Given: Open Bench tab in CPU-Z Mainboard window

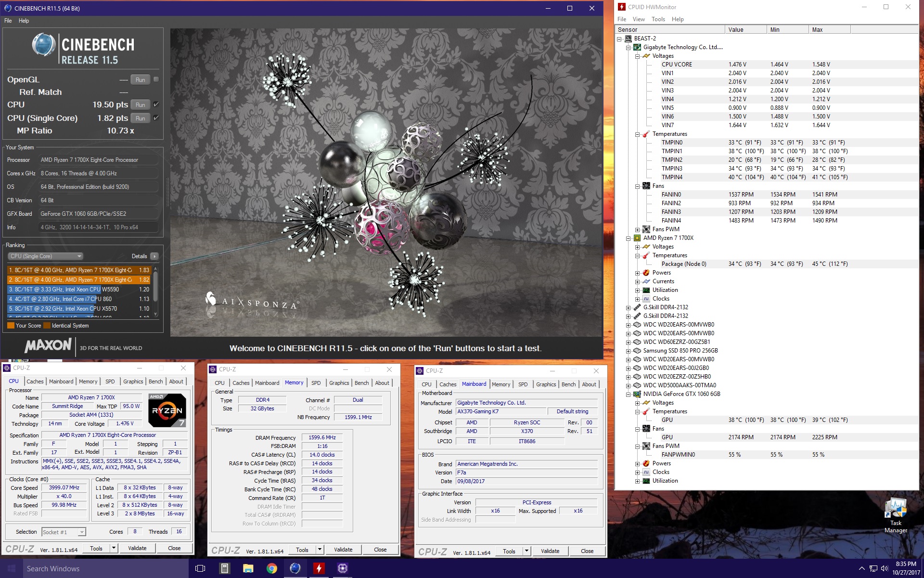Looking at the screenshot, I should click(568, 384).
